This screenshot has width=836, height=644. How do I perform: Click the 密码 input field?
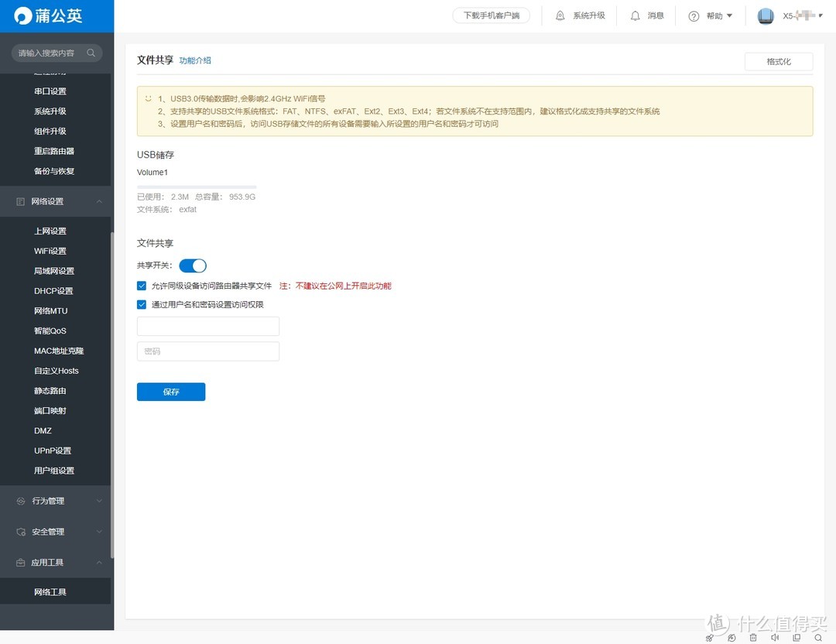(x=207, y=351)
